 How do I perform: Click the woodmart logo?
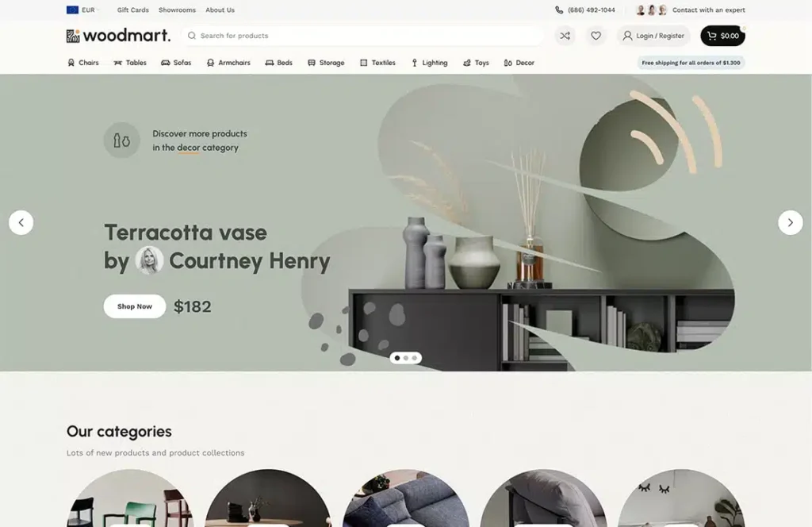click(x=118, y=36)
